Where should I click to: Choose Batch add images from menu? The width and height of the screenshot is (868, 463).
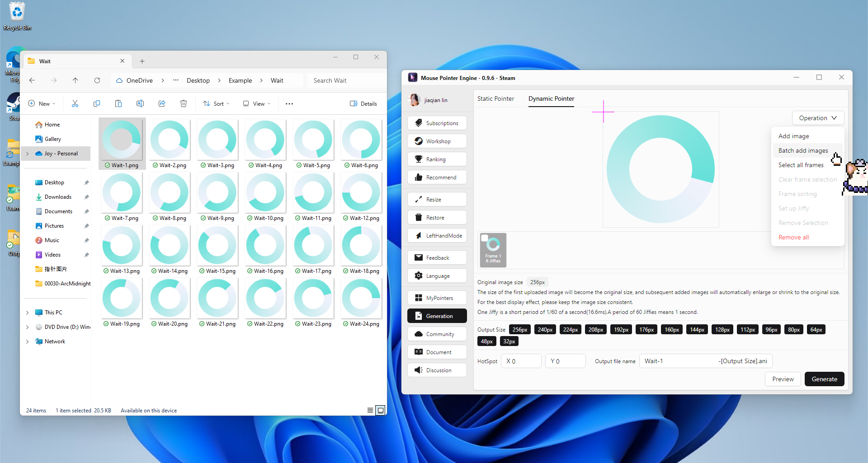803,151
